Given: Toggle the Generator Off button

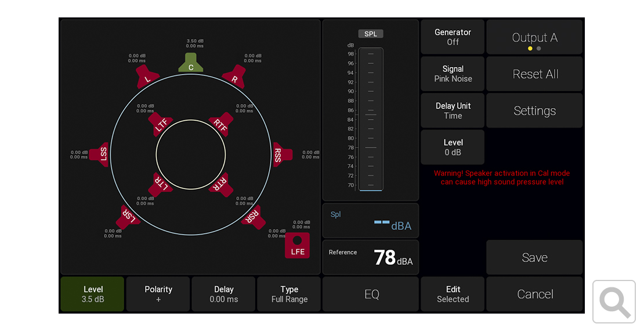Looking at the screenshot, I should [x=453, y=37].
